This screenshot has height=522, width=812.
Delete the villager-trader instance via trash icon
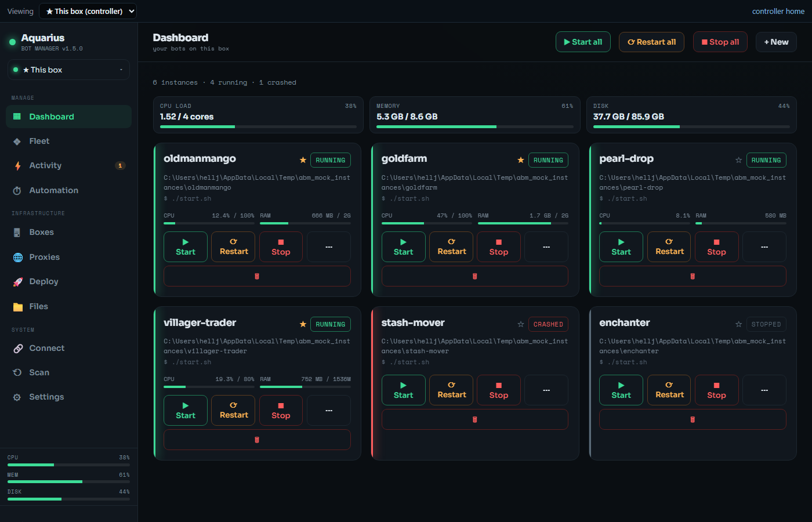tap(257, 440)
